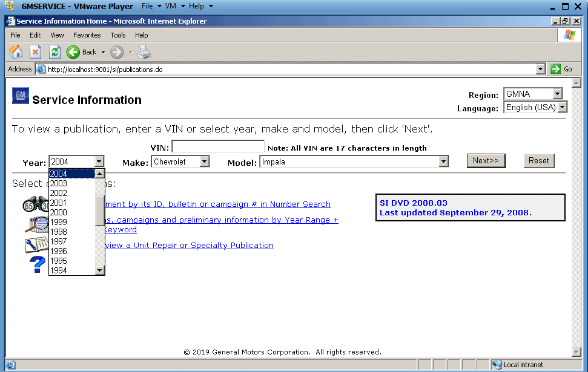Expand the address bar URL dropdown
This screenshot has height=372, width=588.
pos(540,69)
